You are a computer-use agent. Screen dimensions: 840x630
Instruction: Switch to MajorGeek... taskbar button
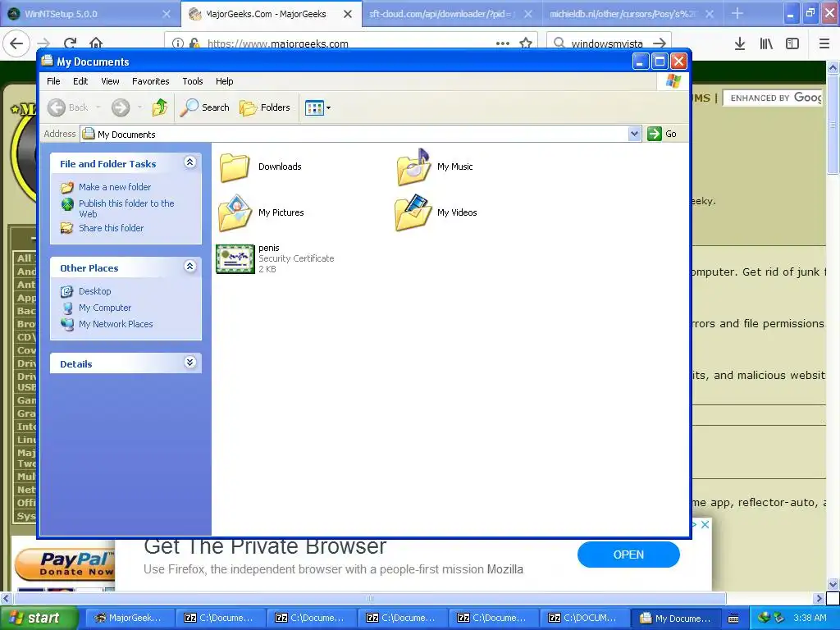pyautogui.click(x=130, y=618)
